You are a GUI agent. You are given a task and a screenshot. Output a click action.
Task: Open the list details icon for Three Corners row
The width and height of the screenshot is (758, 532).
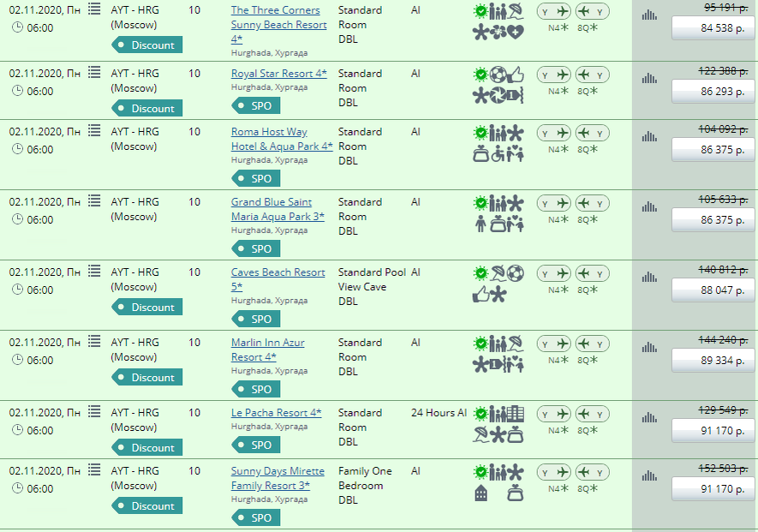(94, 9)
